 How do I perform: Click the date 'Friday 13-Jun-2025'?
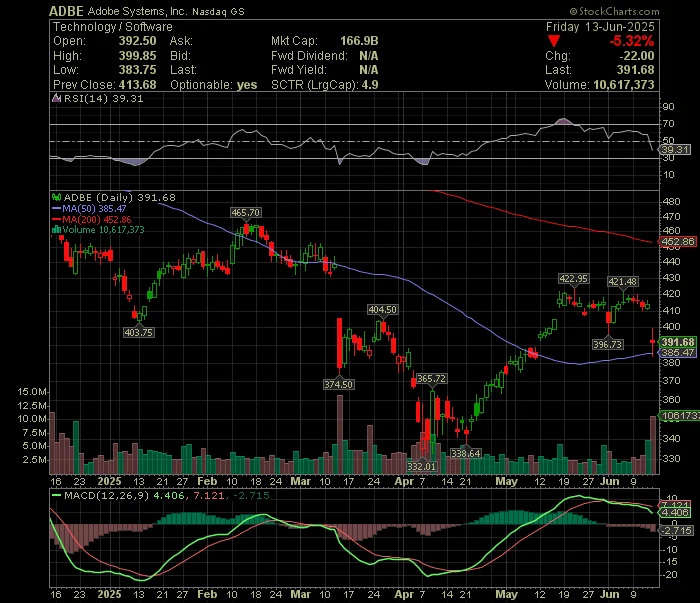pos(600,27)
